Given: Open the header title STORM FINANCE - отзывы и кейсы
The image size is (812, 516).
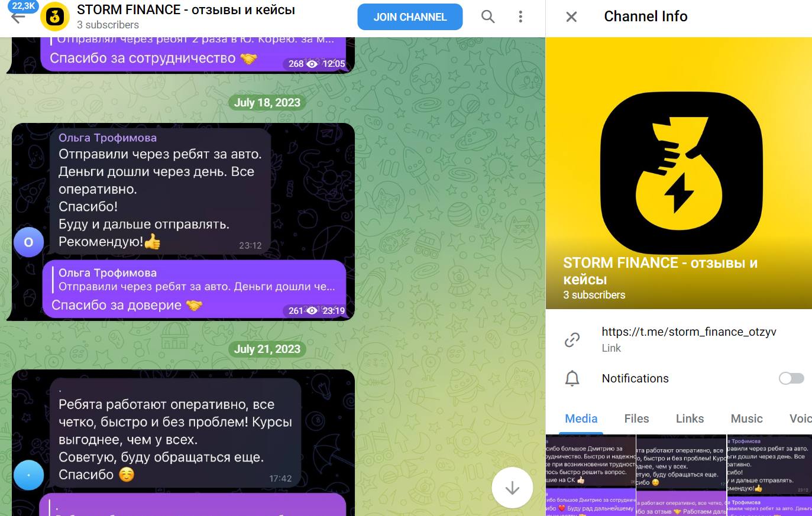Looking at the screenshot, I should pos(186,10).
